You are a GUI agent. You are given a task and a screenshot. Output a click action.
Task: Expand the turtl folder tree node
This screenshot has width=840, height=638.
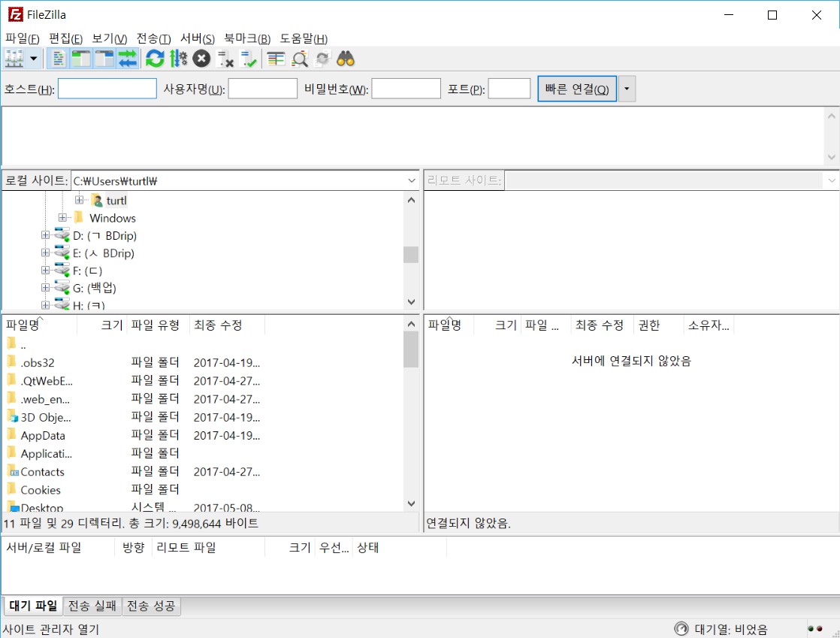pyautogui.click(x=80, y=200)
